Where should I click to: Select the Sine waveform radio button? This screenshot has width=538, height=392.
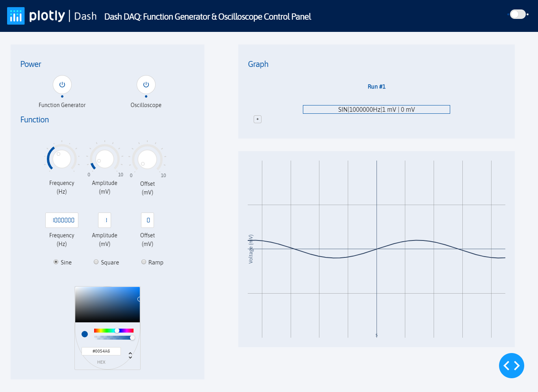pyautogui.click(x=56, y=262)
